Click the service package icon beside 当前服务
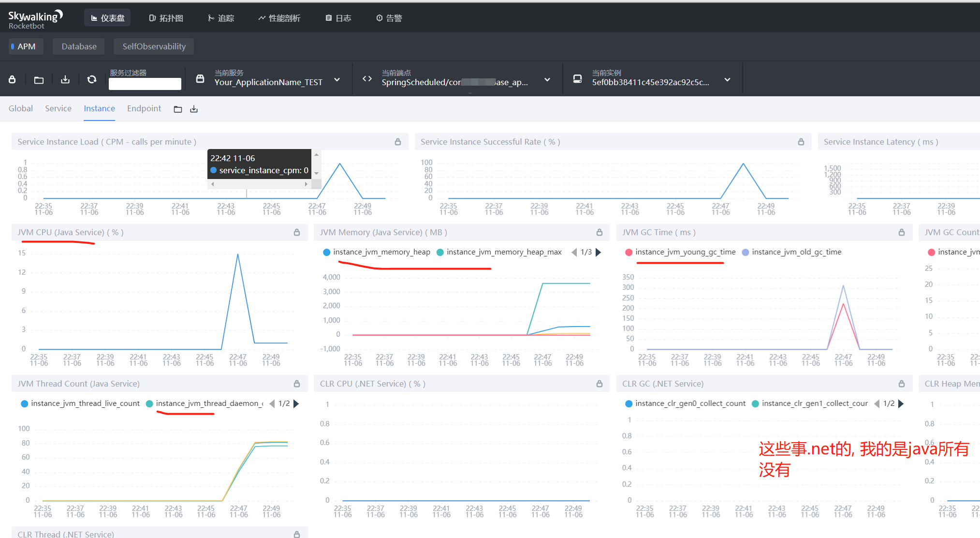The image size is (980, 538). (x=200, y=79)
